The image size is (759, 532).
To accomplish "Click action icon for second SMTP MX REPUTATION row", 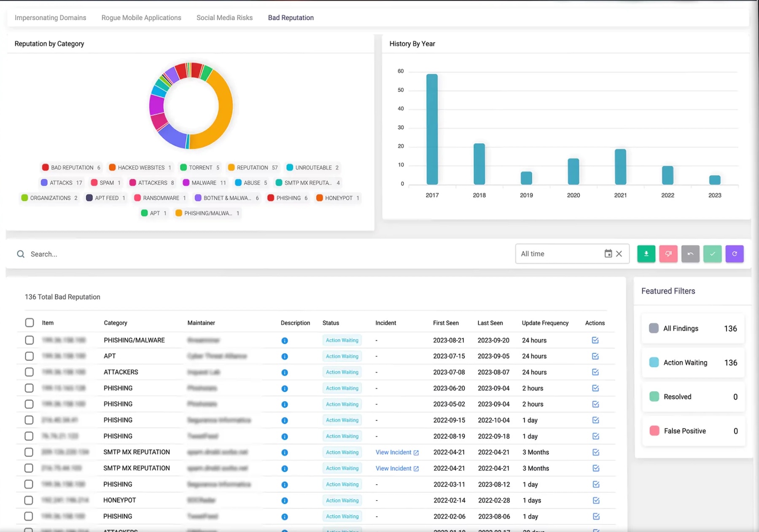I will coord(596,468).
